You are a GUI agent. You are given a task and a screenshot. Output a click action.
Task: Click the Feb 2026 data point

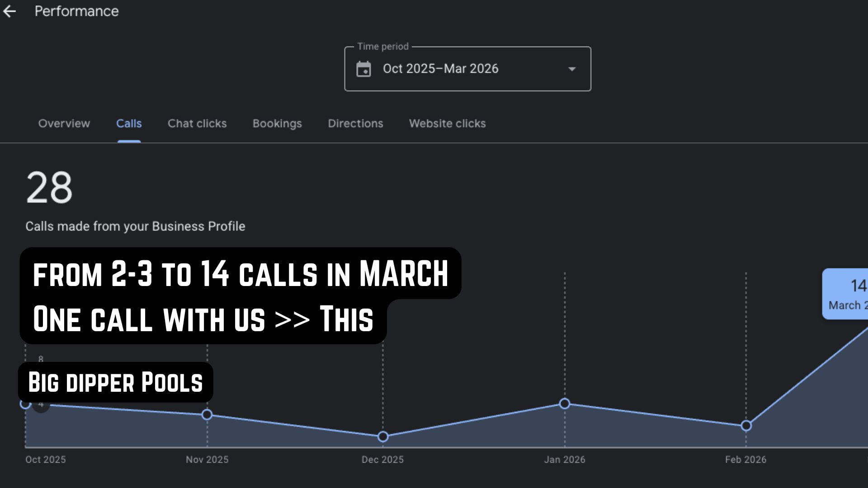(x=746, y=426)
